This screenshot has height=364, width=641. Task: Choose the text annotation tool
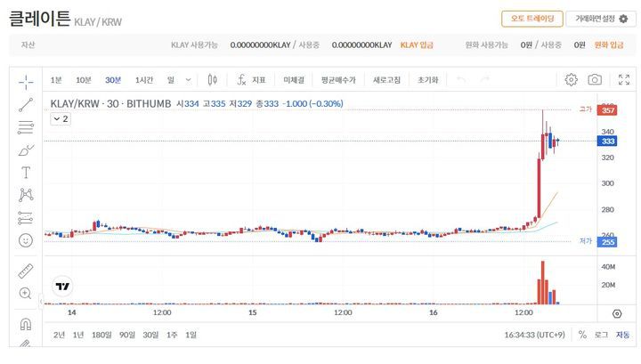pyautogui.click(x=26, y=172)
